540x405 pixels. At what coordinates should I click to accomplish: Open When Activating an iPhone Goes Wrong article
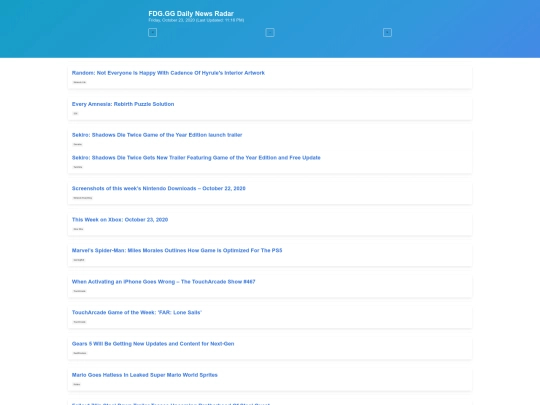coord(164,282)
